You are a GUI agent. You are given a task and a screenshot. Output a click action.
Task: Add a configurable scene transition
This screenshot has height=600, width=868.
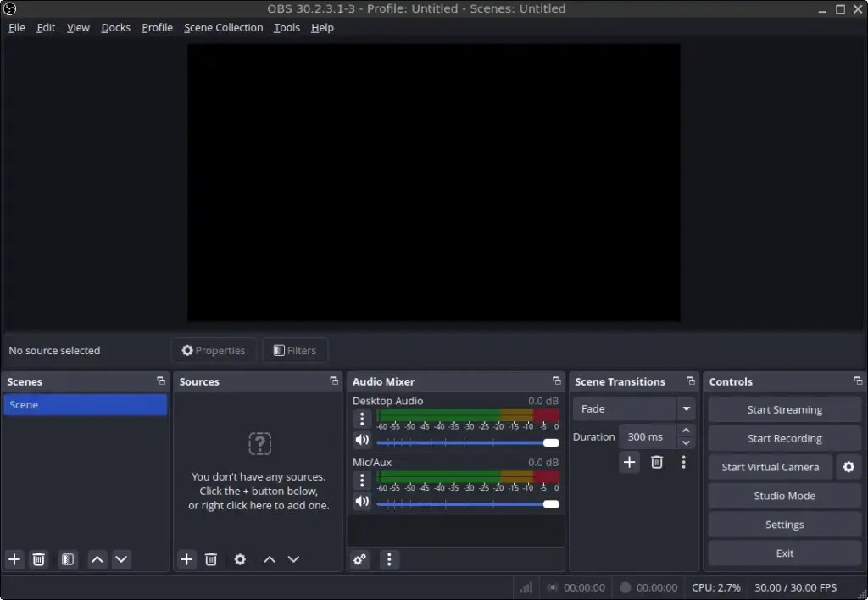[x=629, y=462]
